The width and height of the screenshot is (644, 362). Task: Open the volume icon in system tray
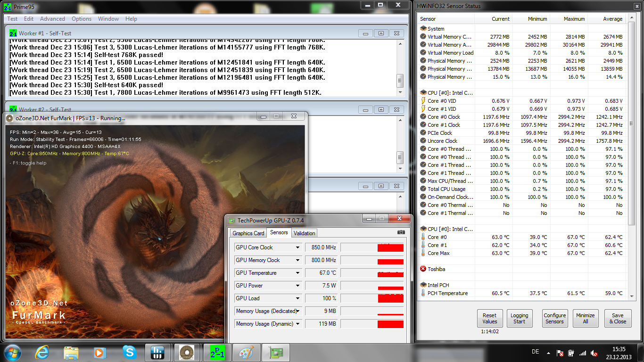(594, 353)
